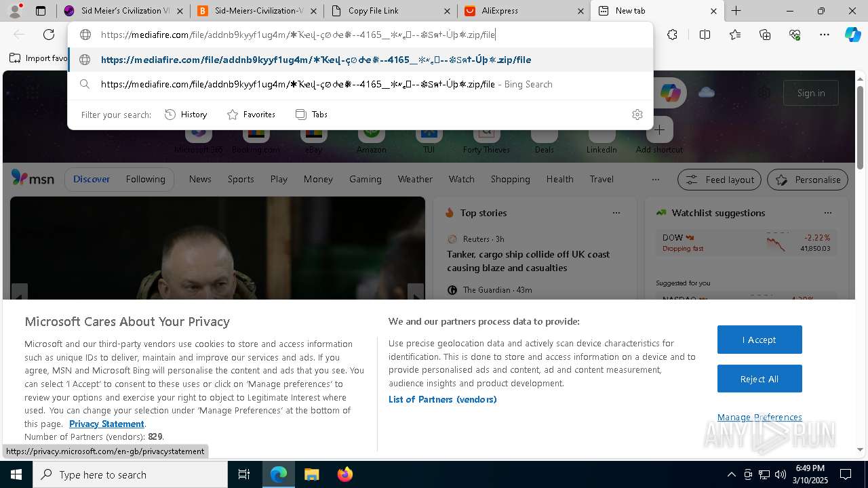This screenshot has width=868, height=488.
Task: Open the Favorites star toolbar icon
Action: (735, 35)
